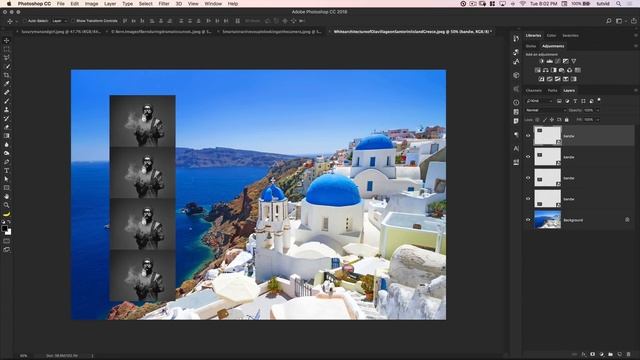Change screen mode from toolbox bottom
The image size is (640, 360).
click(x=7, y=249)
